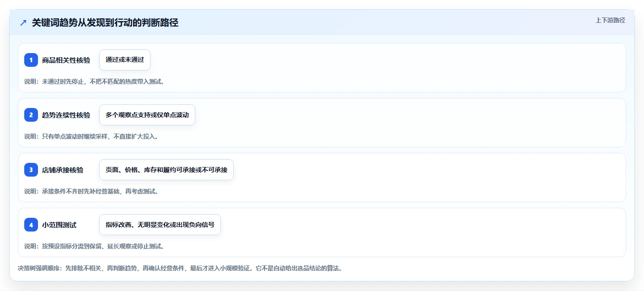This screenshot has height=291, width=644.
Task: Click the step 2 number badge
Action: tap(31, 115)
